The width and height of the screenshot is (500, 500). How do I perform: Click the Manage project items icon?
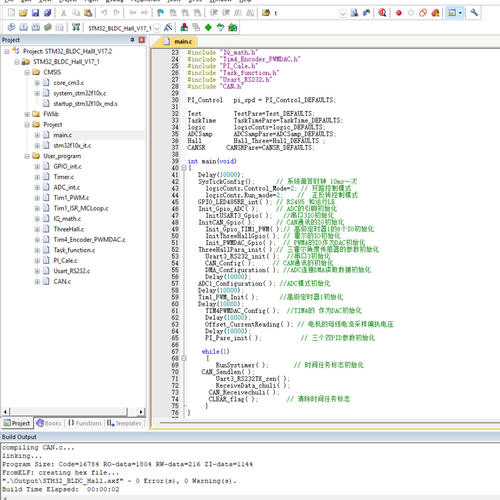[x=184, y=27]
